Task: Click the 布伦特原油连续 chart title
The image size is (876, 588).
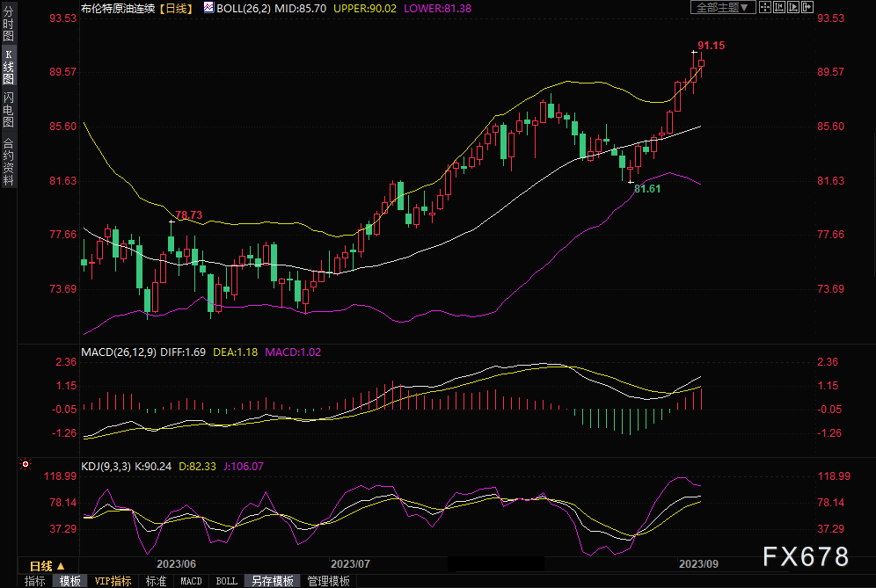Action: pos(118,9)
